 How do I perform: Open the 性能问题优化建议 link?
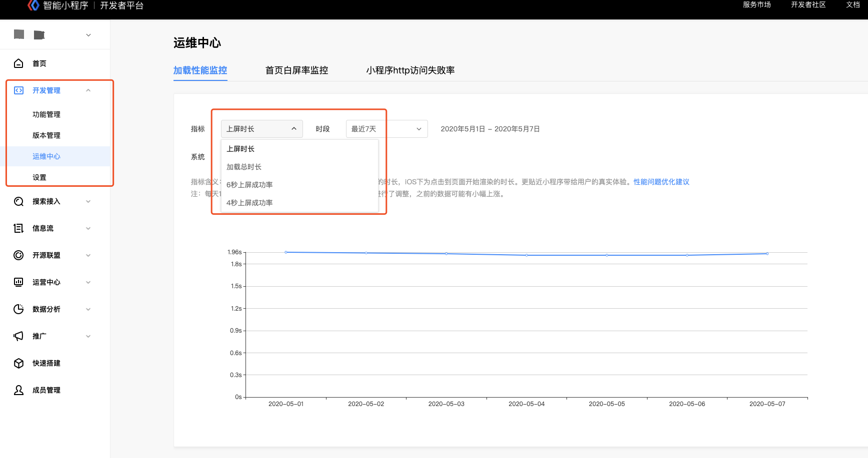[x=661, y=182]
